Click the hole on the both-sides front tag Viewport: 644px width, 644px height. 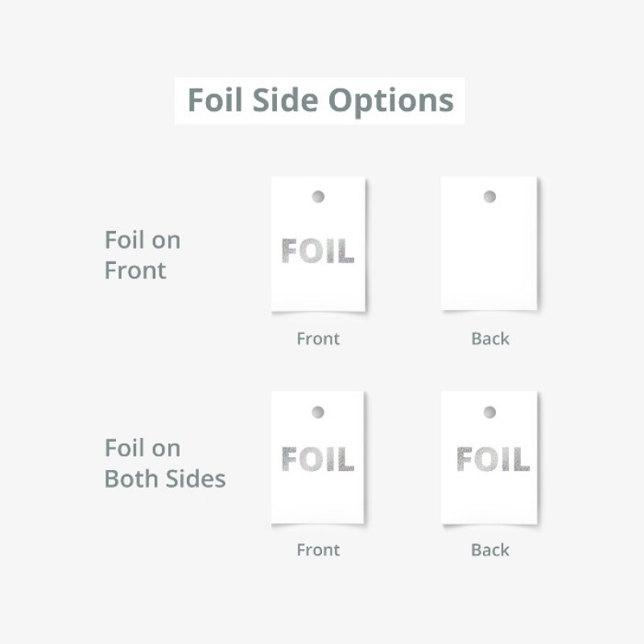[x=318, y=412]
